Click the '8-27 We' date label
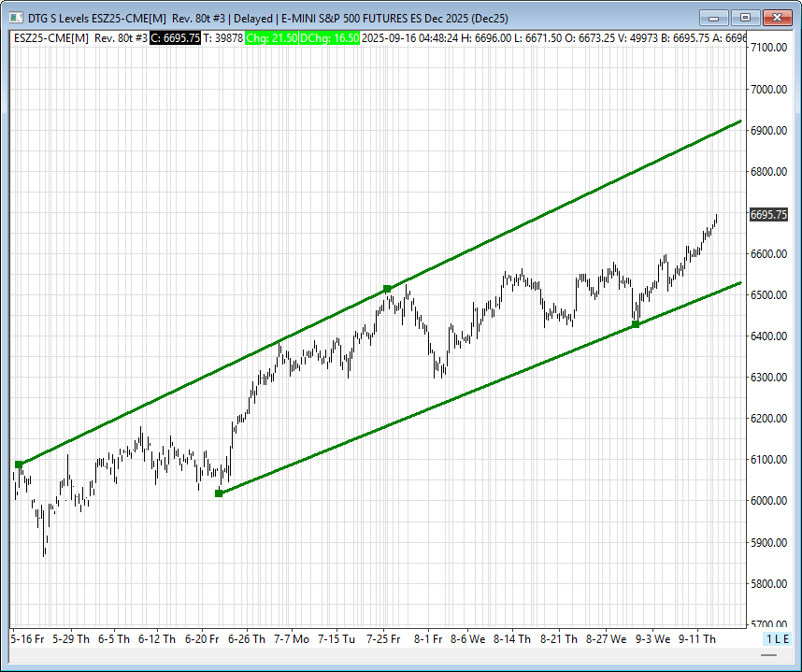802x672 pixels. pos(606,638)
